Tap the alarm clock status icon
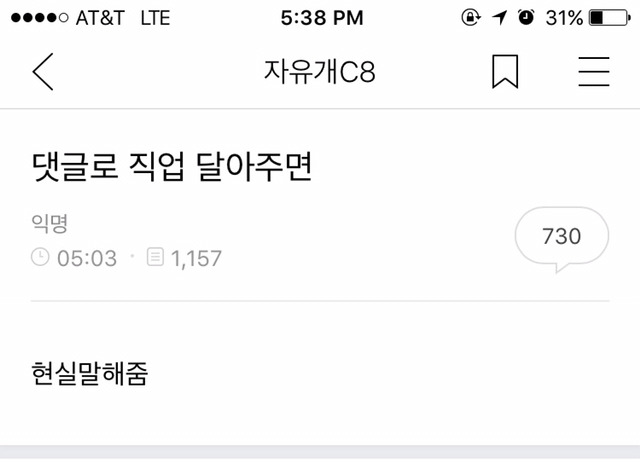640x462 pixels. (x=526, y=18)
